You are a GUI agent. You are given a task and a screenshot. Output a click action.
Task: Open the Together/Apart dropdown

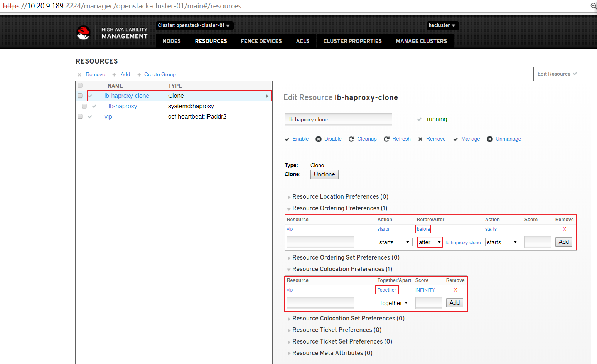pyautogui.click(x=394, y=303)
